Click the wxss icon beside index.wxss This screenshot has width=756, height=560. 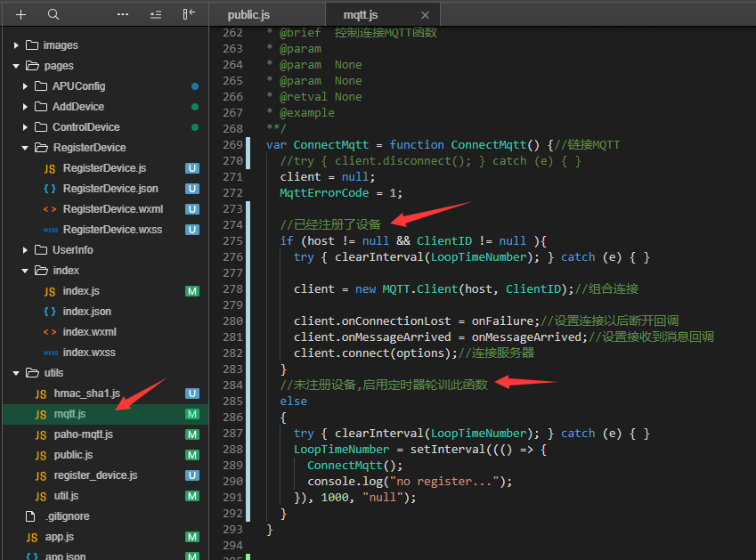50,353
